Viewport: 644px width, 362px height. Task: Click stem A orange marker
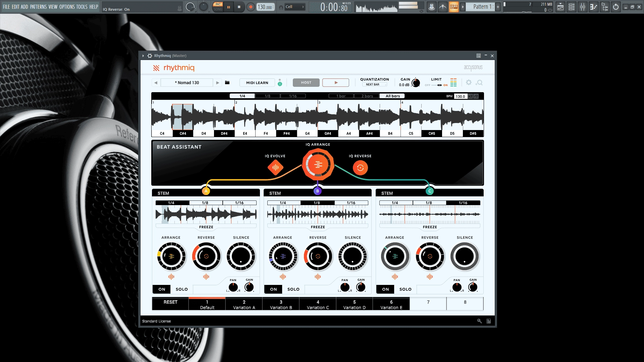pyautogui.click(x=206, y=191)
